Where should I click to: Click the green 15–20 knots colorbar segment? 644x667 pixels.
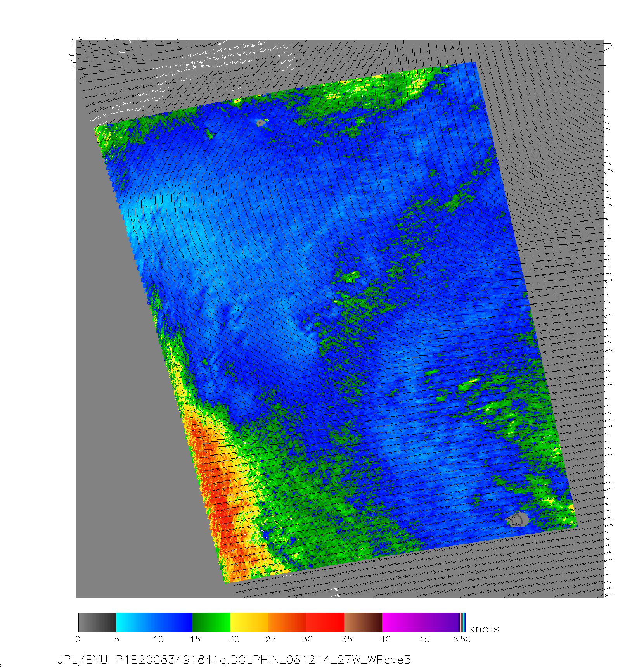[x=211, y=622]
